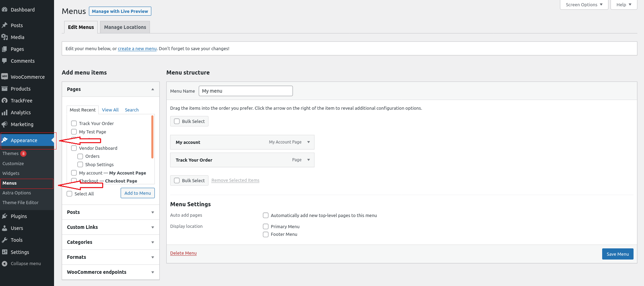Click the TrackFree sidebar icon
644x286 pixels.
pyautogui.click(x=5, y=100)
